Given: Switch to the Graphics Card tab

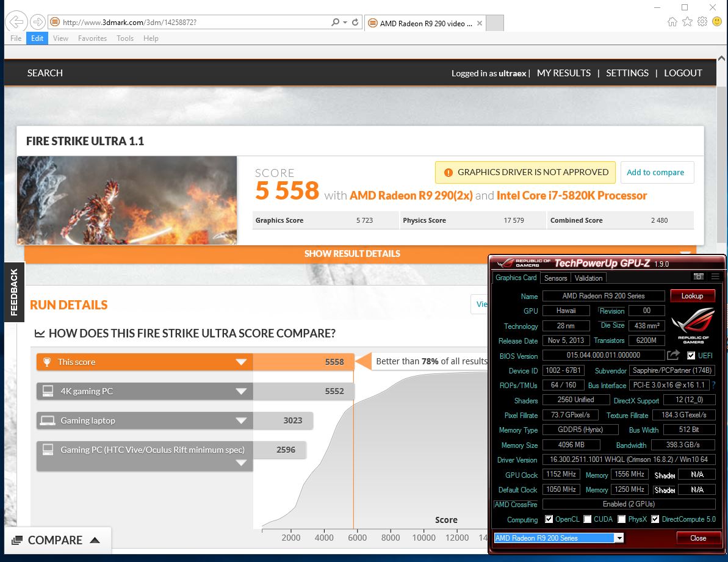Looking at the screenshot, I should pyautogui.click(x=516, y=278).
